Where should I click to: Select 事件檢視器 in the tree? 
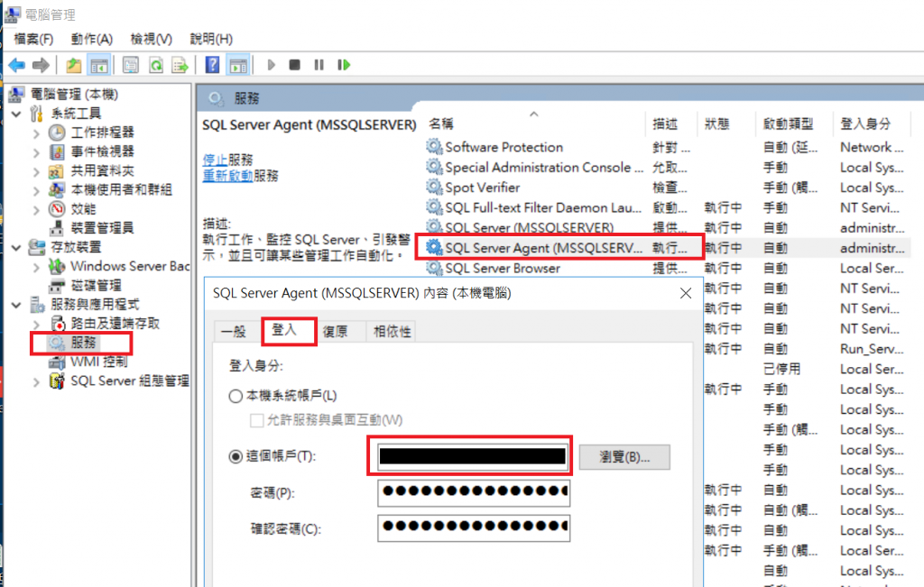(x=102, y=151)
